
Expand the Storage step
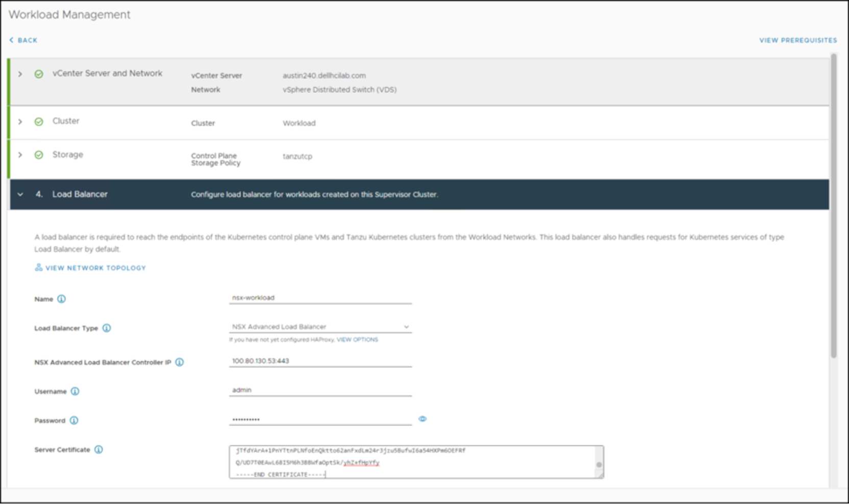click(x=20, y=155)
